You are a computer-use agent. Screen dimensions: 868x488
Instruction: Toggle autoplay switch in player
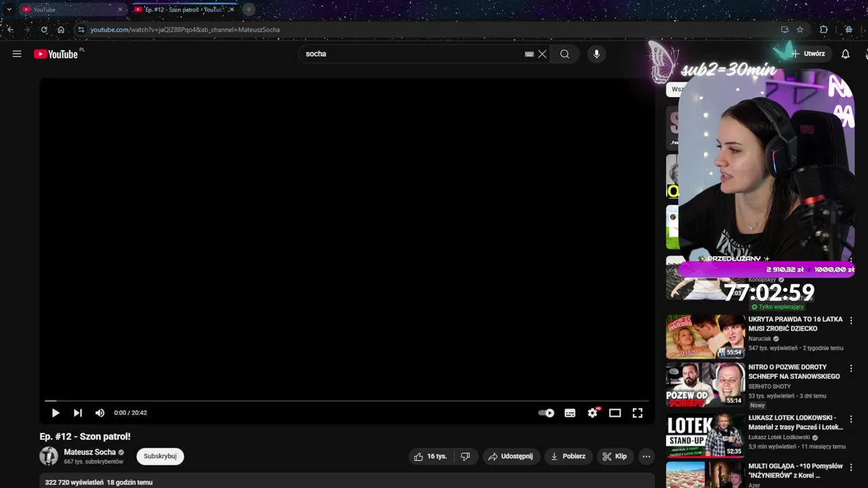[x=547, y=413]
